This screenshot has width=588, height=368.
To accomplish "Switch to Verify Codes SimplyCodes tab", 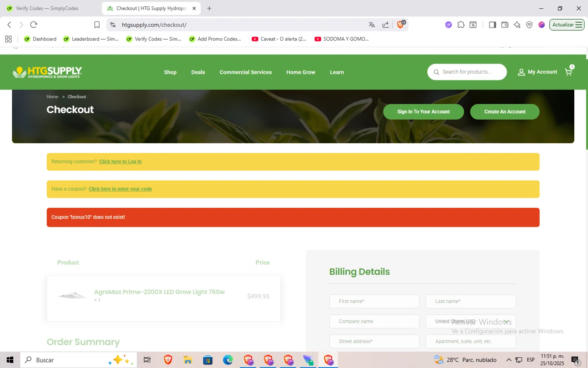I will (47, 8).
